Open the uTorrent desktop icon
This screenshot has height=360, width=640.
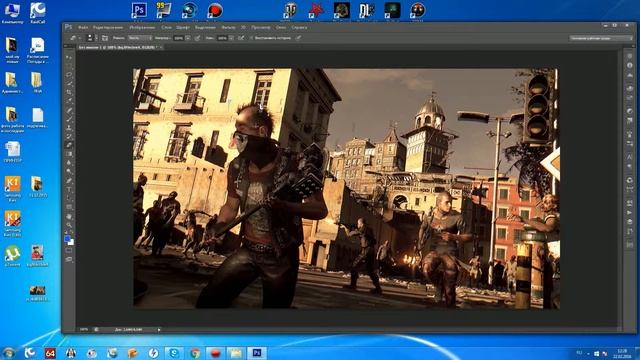pos(12,256)
